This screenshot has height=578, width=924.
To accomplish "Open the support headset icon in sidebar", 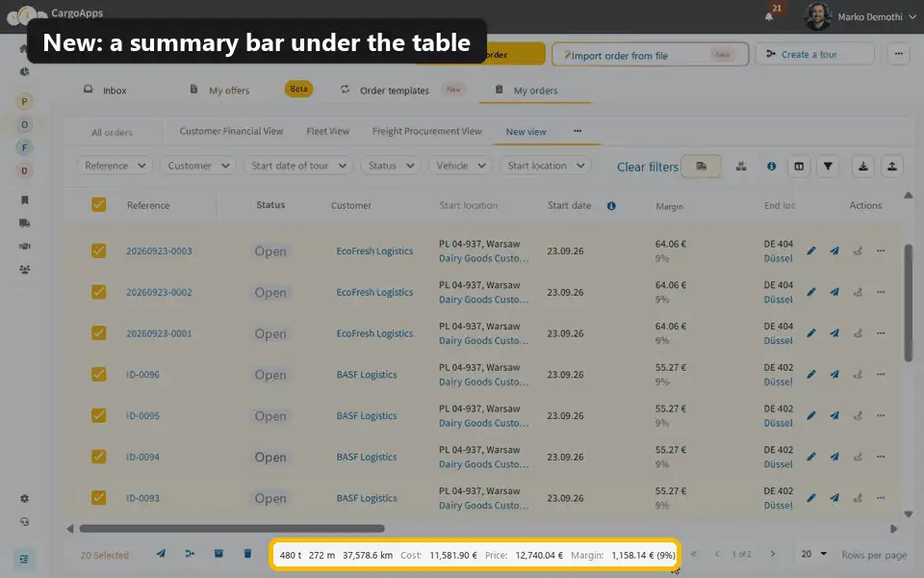I will (24, 521).
